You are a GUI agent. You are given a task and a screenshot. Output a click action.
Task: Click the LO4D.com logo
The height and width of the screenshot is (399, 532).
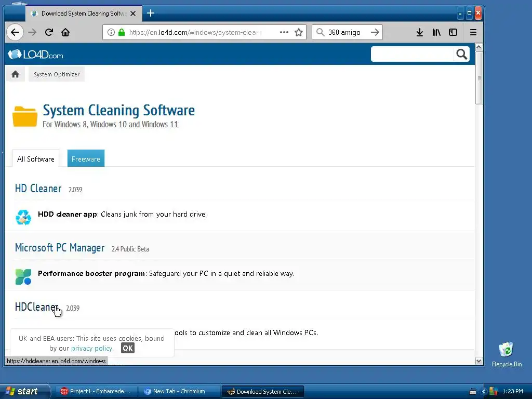(x=36, y=54)
